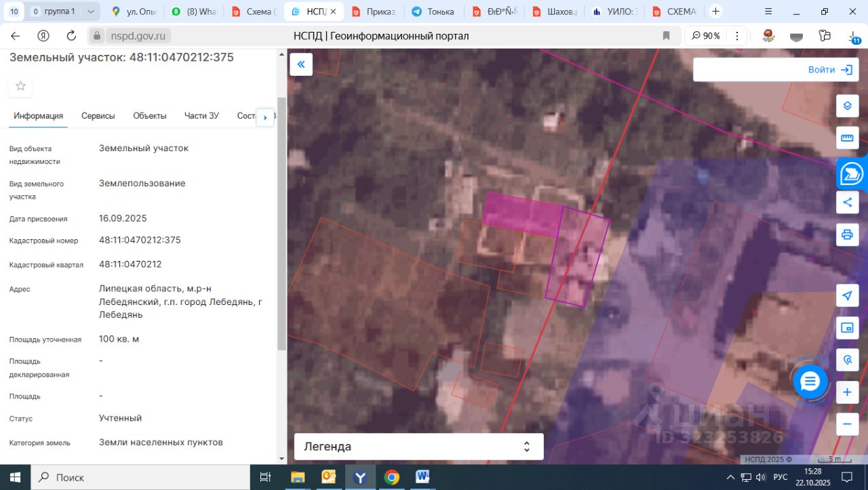
Task: Close the НСПД browser tab
Action: [x=333, y=12]
